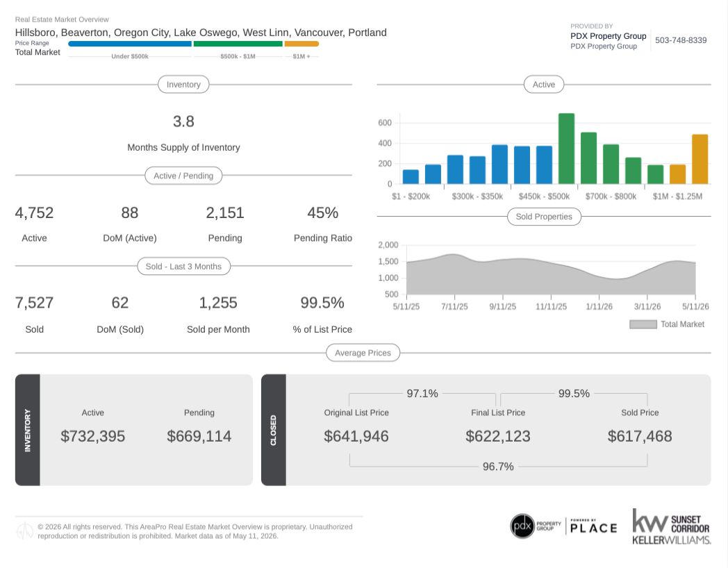728x568 pixels.
Task: Click the 62 DoM (Sold) value
Action: [x=119, y=303]
